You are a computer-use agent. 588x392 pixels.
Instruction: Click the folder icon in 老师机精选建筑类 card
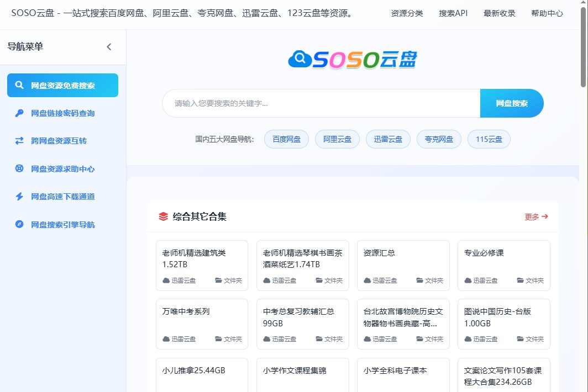tap(218, 280)
